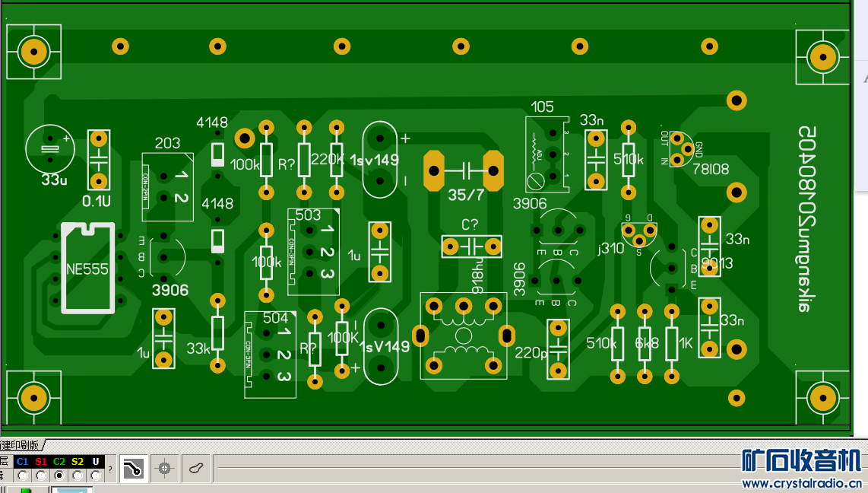Click the green C2 layer label
Screen dimensions: 868x493
(x=59, y=461)
